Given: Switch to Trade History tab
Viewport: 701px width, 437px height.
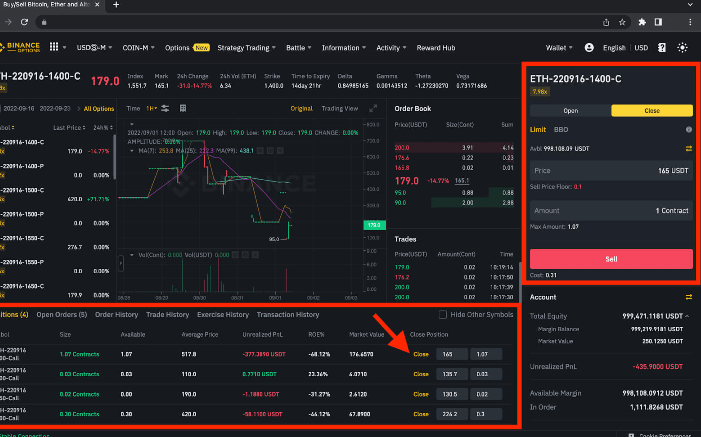Looking at the screenshot, I should coord(168,314).
